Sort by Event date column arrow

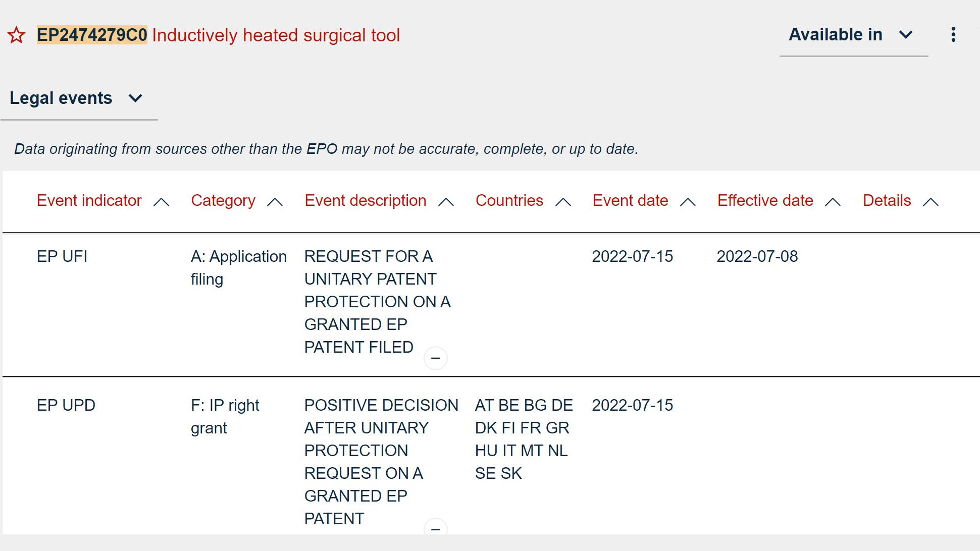coord(688,202)
